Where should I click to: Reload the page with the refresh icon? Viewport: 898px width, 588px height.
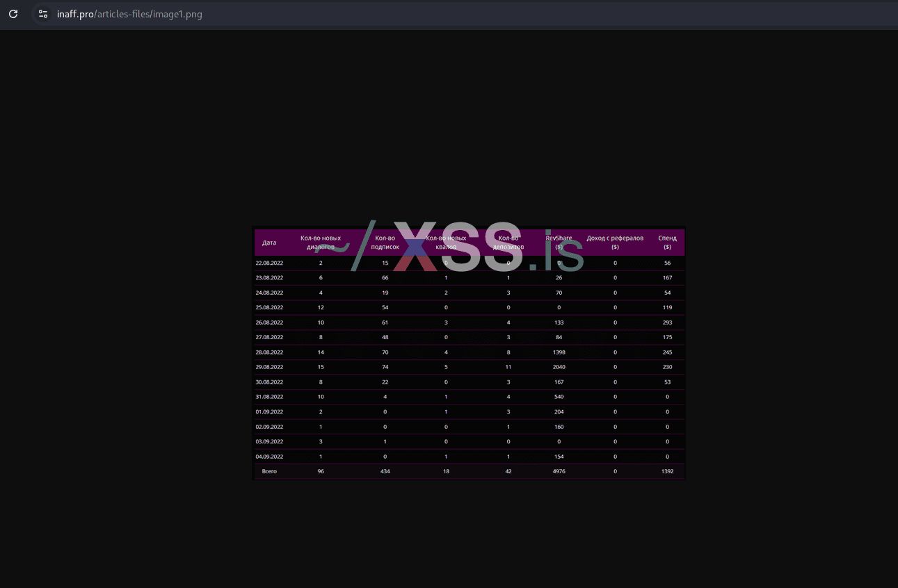(13, 14)
